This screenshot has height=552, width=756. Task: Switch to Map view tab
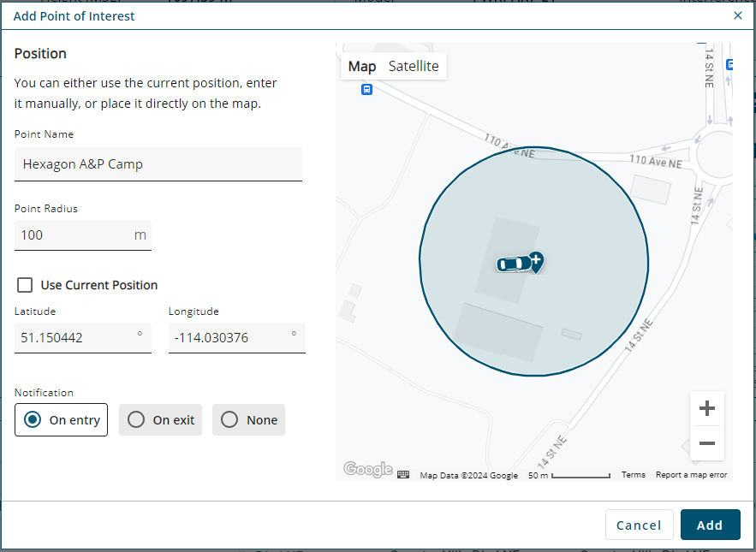tap(362, 66)
